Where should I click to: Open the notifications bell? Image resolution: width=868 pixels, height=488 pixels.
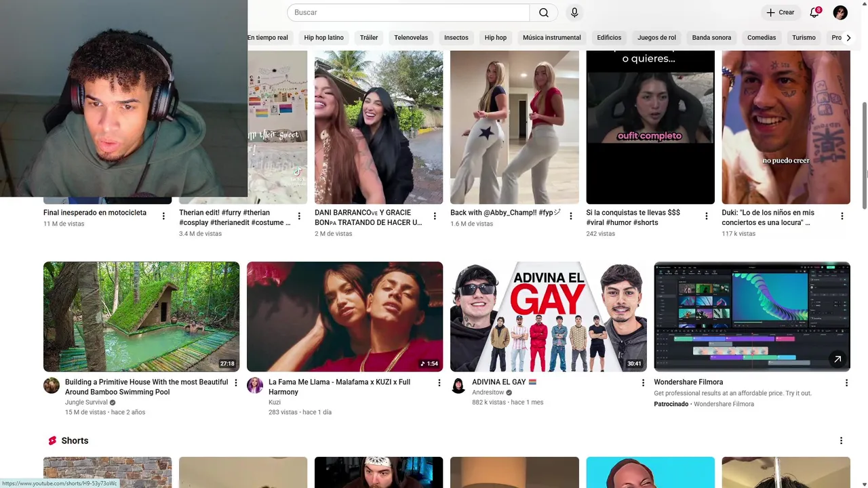point(814,12)
